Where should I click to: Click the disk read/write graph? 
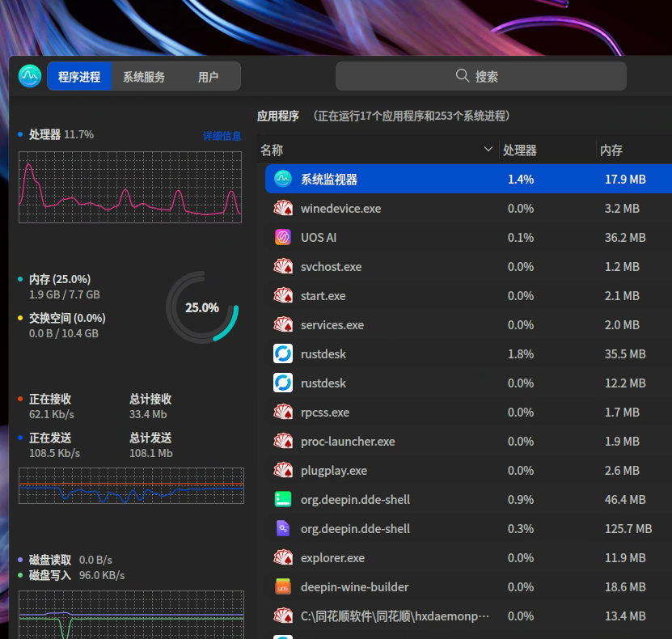click(131, 615)
